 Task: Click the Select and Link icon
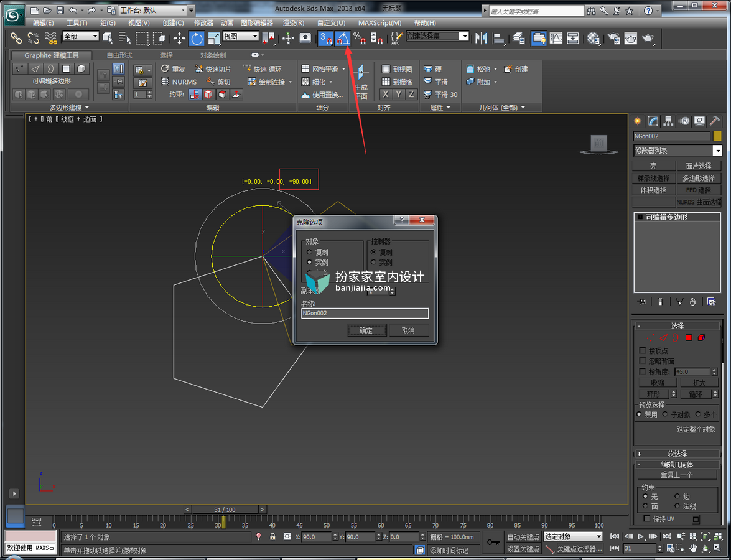[16, 38]
